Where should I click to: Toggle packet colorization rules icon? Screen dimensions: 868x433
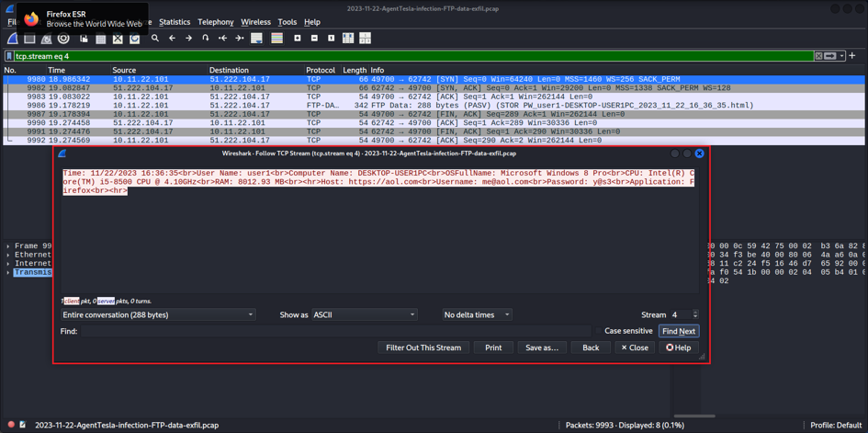tap(276, 39)
